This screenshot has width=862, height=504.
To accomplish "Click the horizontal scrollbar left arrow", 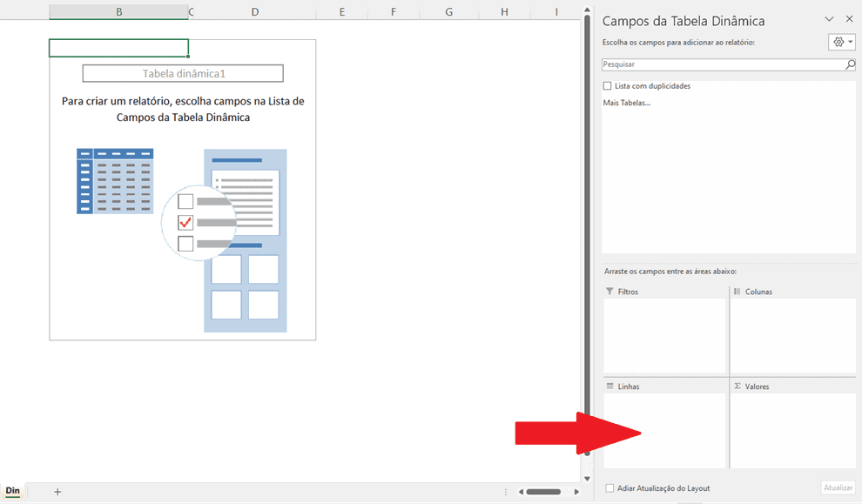I will [x=521, y=492].
